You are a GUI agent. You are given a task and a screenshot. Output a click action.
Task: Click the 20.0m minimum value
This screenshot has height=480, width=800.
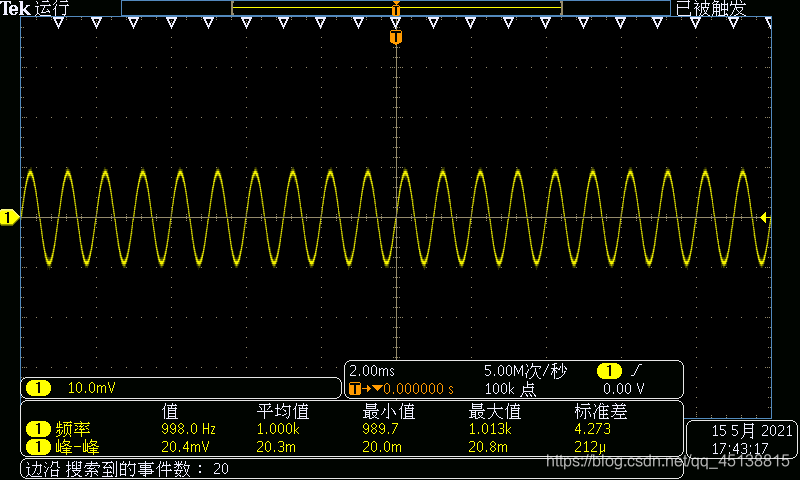[x=382, y=447]
